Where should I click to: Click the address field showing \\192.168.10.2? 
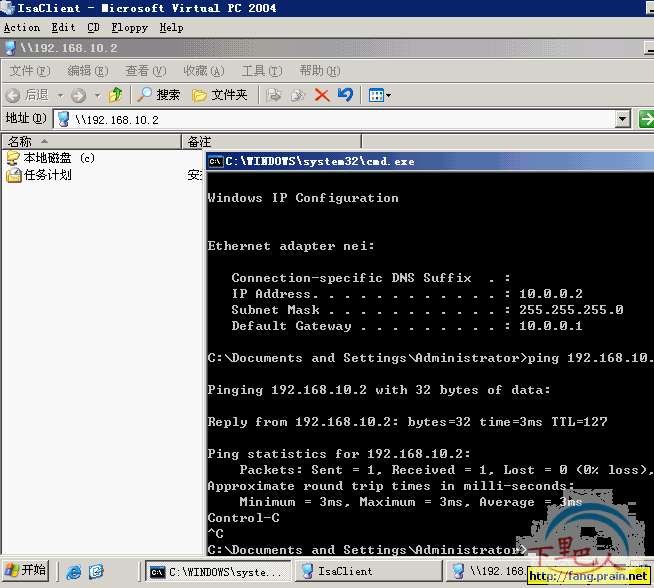click(336, 119)
